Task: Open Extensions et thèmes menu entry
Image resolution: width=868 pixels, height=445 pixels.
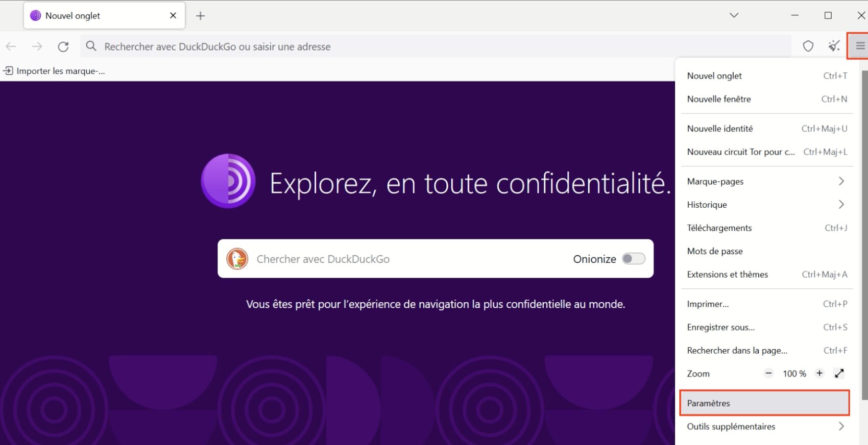Action: [767, 274]
